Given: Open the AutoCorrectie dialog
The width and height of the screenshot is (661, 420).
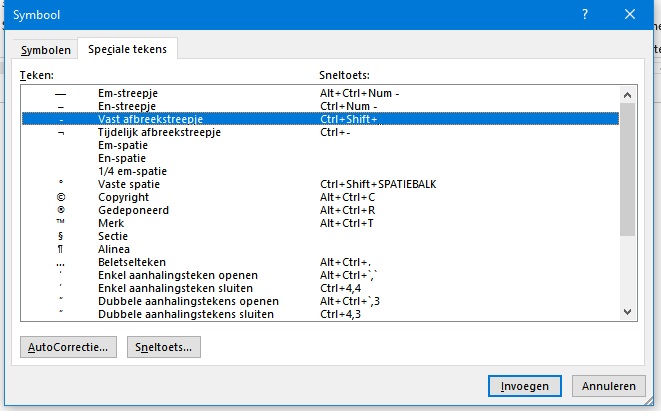Looking at the screenshot, I should pyautogui.click(x=68, y=346).
